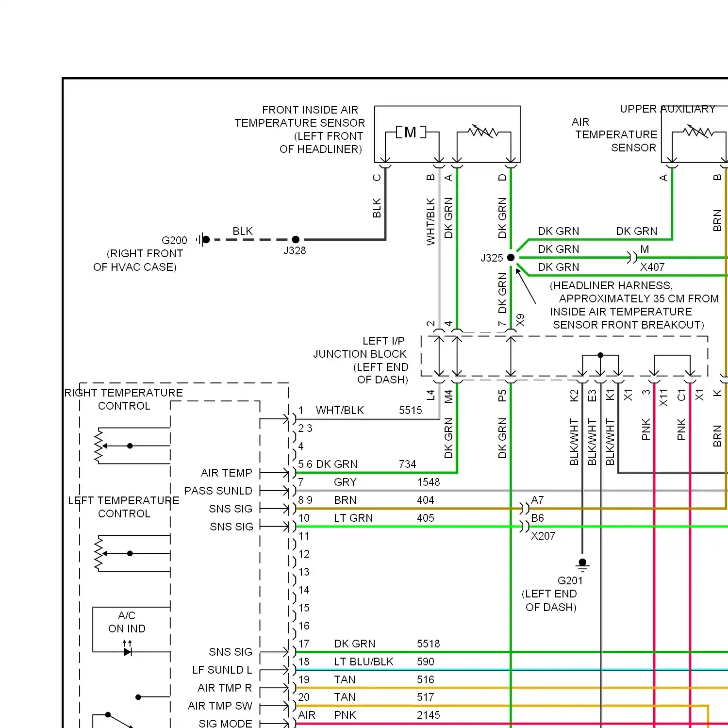Select connector pin number 11

[304, 536]
